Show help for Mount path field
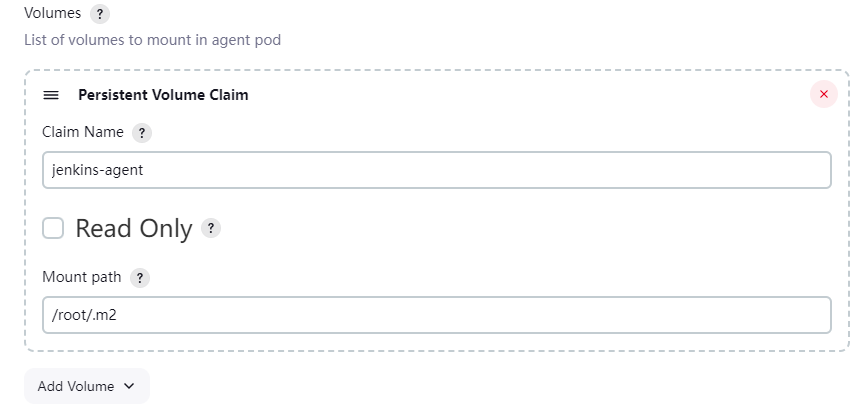Viewport: 868px width, 411px height. [140, 278]
